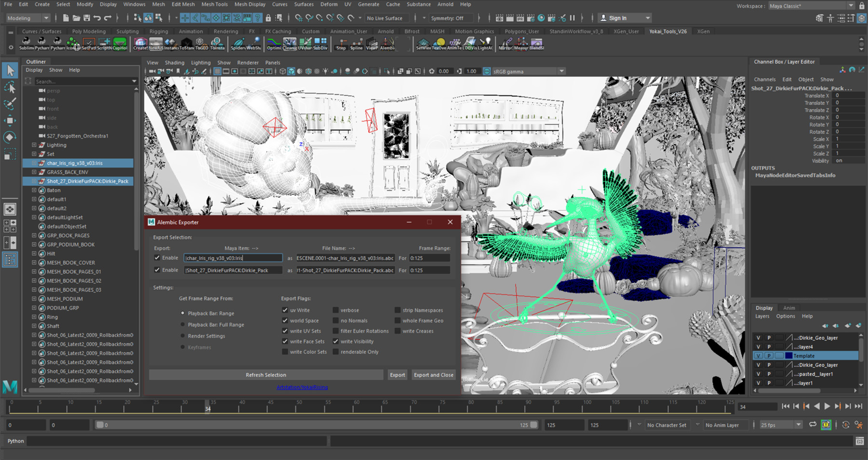Enable the verbose export flag
The height and width of the screenshot is (460, 868).
[x=335, y=310]
